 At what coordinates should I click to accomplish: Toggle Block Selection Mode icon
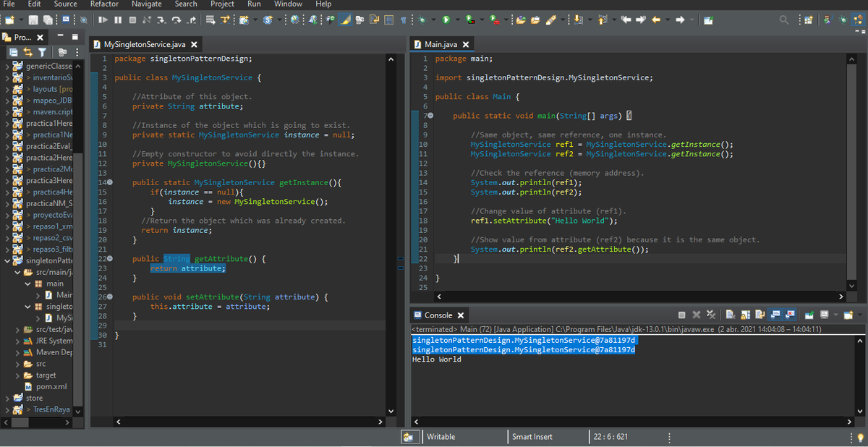coord(388,20)
